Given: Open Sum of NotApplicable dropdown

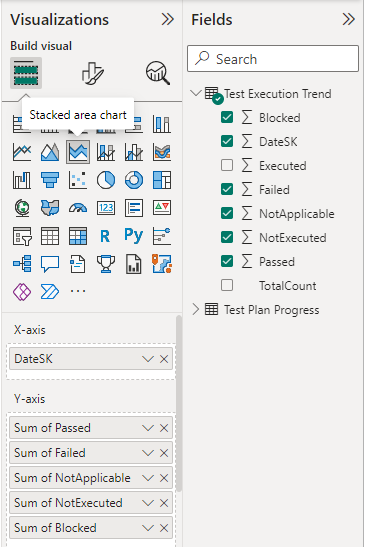Looking at the screenshot, I should click(x=148, y=478).
